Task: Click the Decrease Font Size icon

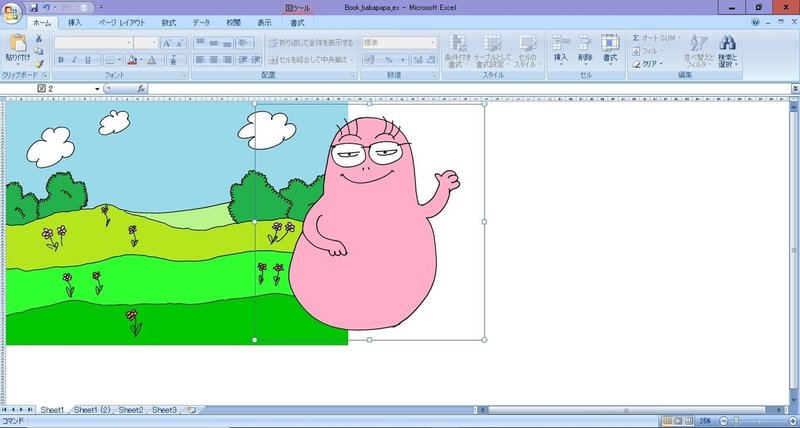Action: [180, 43]
